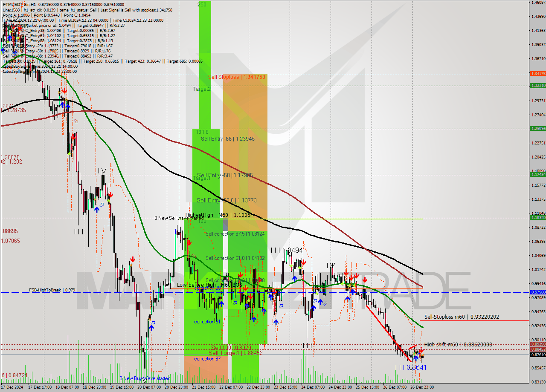Select the 161.8 extension label

click(202, 132)
